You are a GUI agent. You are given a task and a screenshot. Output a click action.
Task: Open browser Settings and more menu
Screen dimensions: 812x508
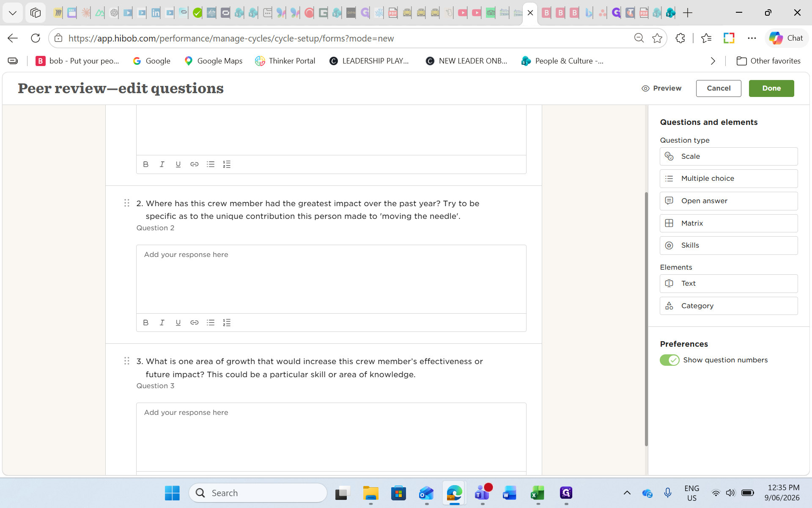pyautogui.click(x=752, y=38)
